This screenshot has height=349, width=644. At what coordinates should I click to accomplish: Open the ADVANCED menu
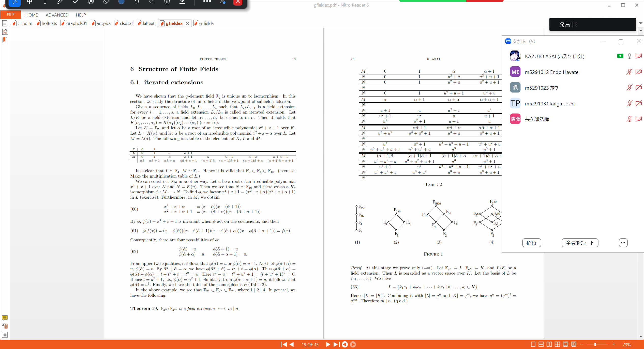click(x=57, y=15)
